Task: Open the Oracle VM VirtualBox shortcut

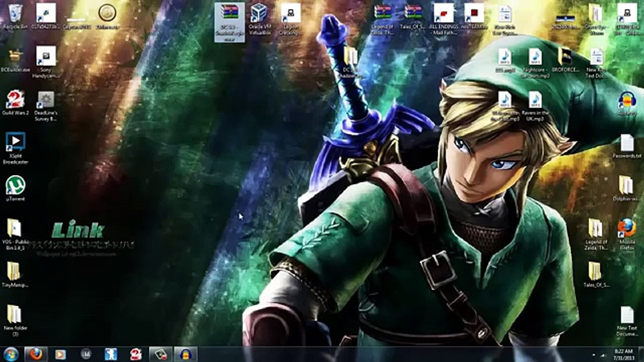Action: pos(259,19)
